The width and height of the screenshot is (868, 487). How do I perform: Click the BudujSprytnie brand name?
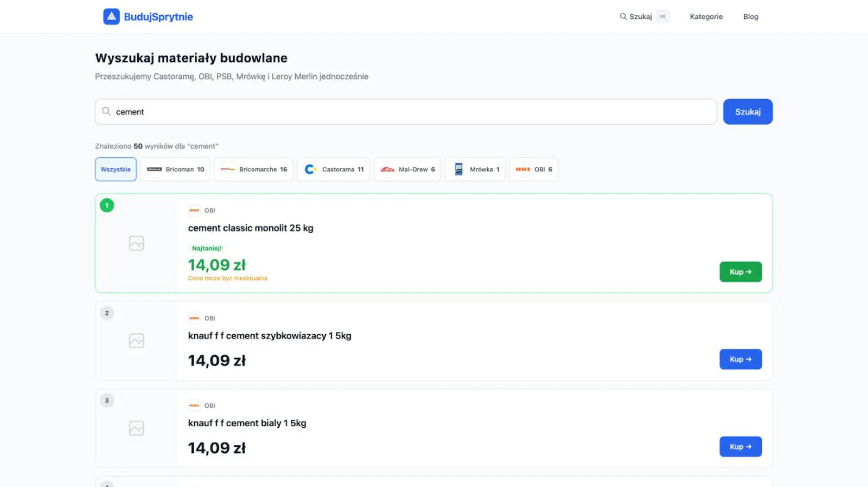coord(158,17)
